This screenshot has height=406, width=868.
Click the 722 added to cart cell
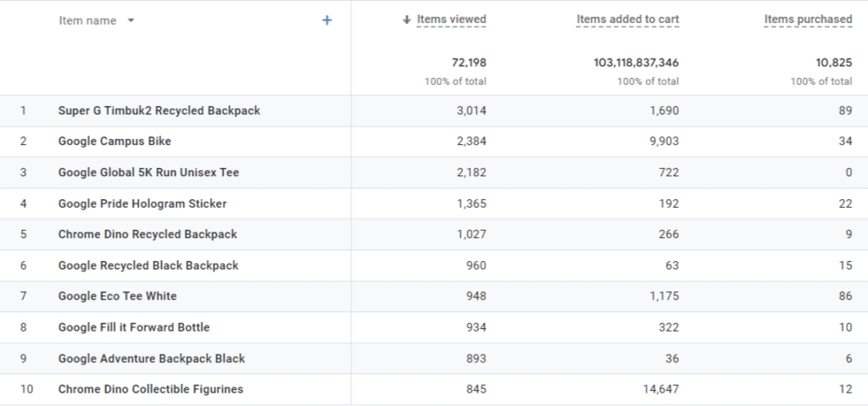tap(669, 172)
